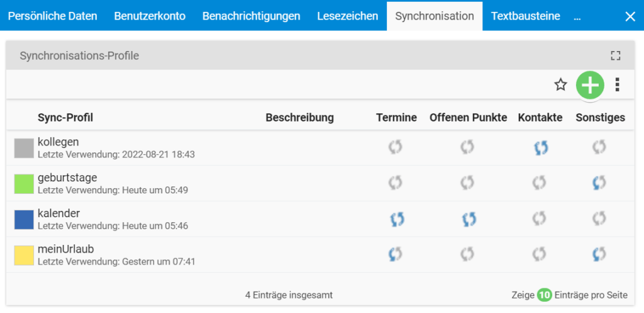Click 'Letzte Verwendung: 2022-08-21 18:43' text
Screen dimensions: 644x313
pos(116,155)
